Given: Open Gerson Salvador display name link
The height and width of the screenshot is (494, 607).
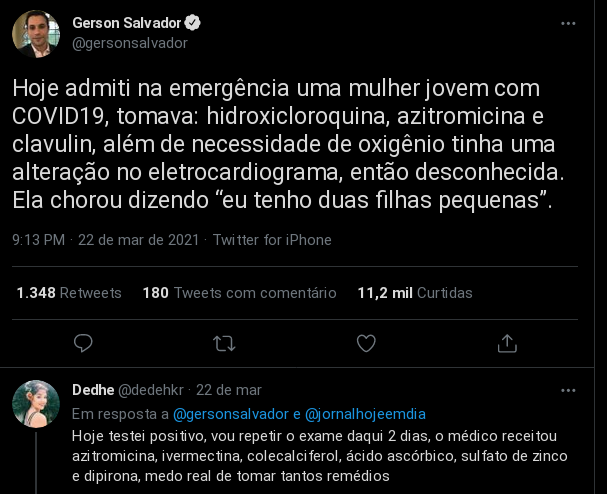Looking at the screenshot, I should pos(130,23).
